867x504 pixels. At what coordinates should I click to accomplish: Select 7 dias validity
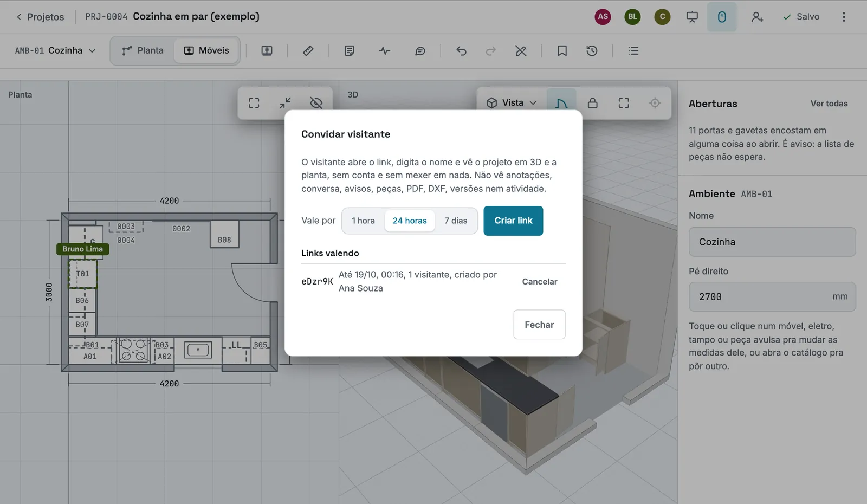[456, 221]
